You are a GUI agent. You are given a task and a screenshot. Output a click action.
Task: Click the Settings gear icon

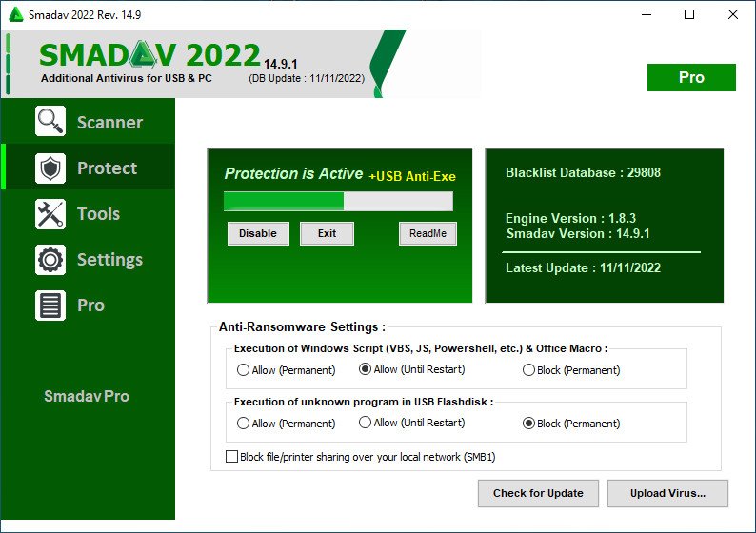tap(50, 260)
